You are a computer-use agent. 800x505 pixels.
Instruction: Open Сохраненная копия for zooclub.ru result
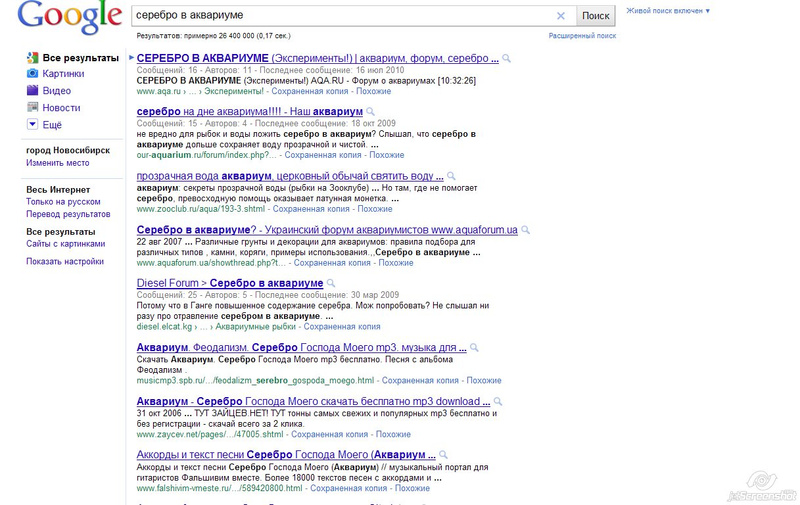pyautogui.click(x=311, y=209)
